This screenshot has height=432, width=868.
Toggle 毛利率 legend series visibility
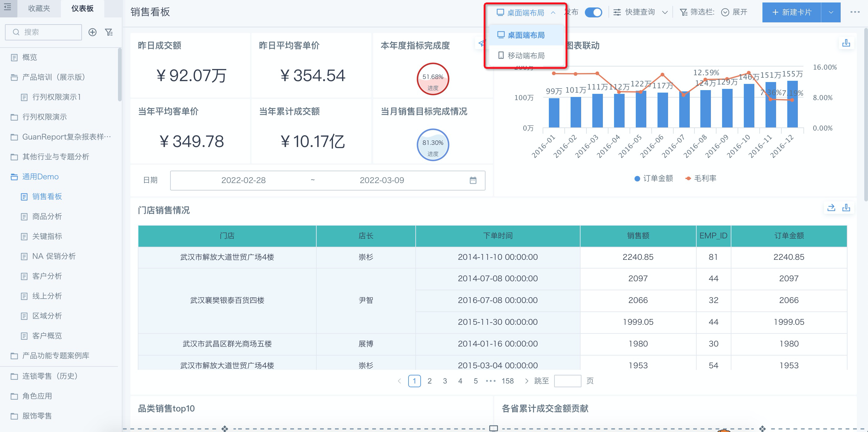pyautogui.click(x=701, y=178)
